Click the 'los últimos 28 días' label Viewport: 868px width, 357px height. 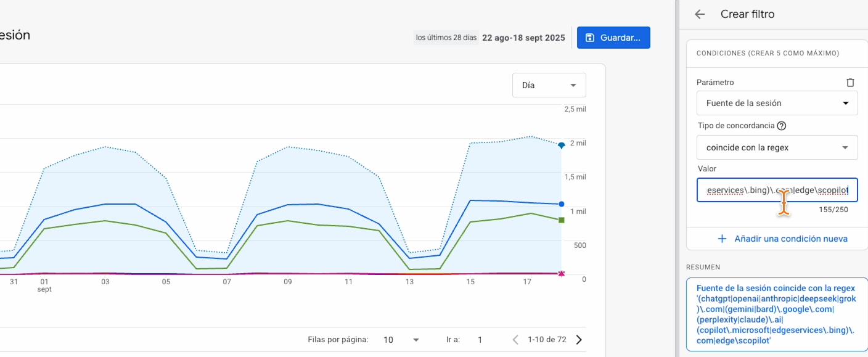coord(446,38)
